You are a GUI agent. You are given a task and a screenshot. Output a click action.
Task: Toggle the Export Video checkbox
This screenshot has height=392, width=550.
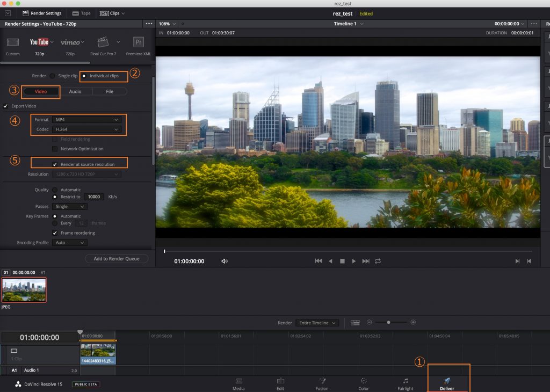[x=5, y=106]
